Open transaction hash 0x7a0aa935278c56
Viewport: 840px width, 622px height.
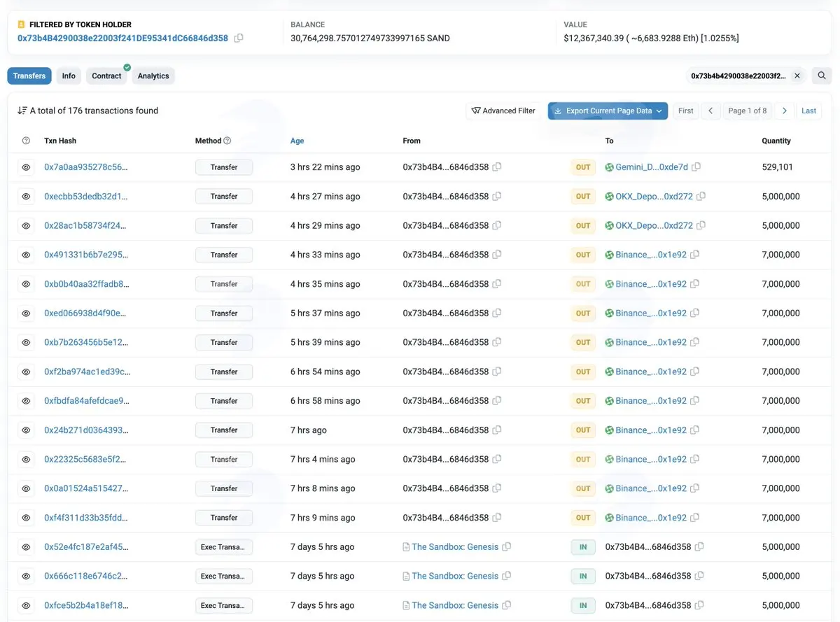(86, 167)
